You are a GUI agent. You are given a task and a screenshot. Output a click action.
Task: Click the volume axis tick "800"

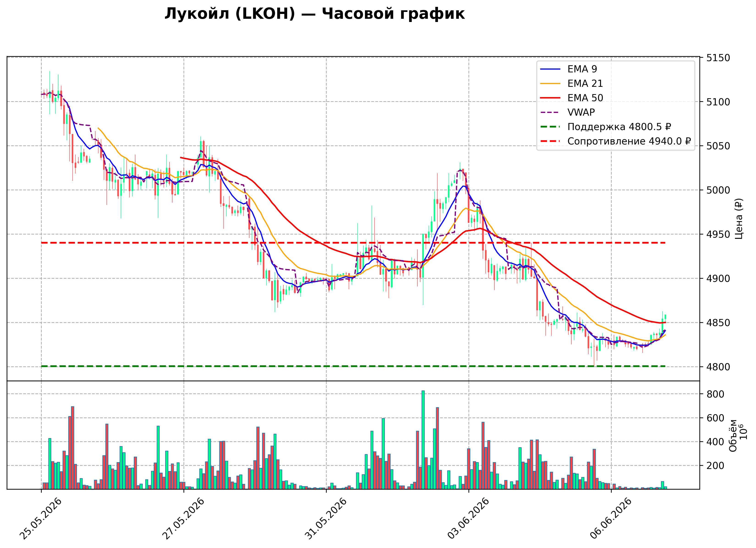(716, 394)
